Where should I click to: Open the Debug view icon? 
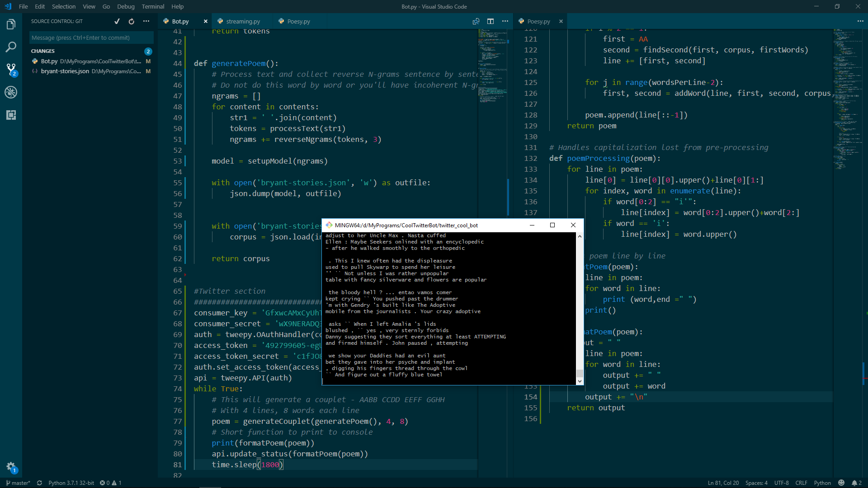[11, 92]
